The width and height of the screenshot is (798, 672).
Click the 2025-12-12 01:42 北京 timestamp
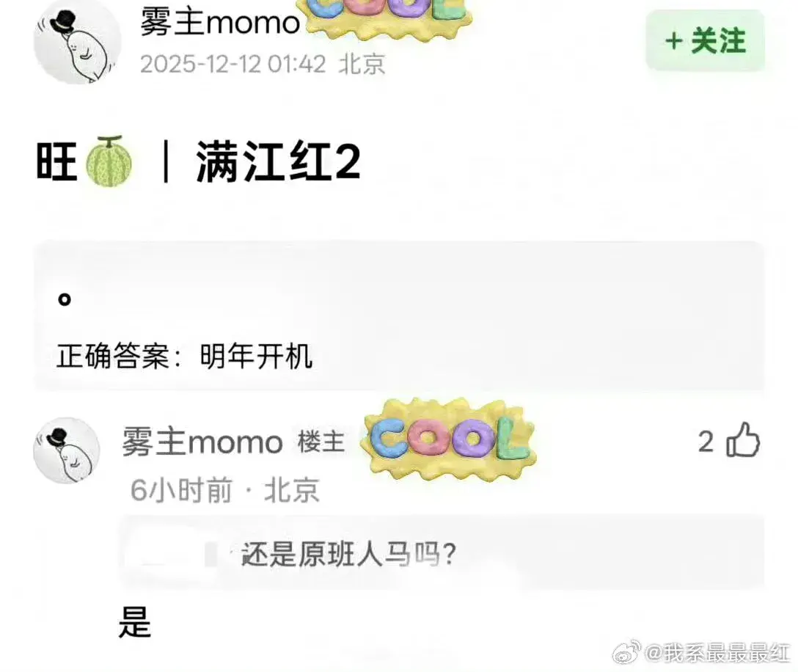[x=263, y=64]
